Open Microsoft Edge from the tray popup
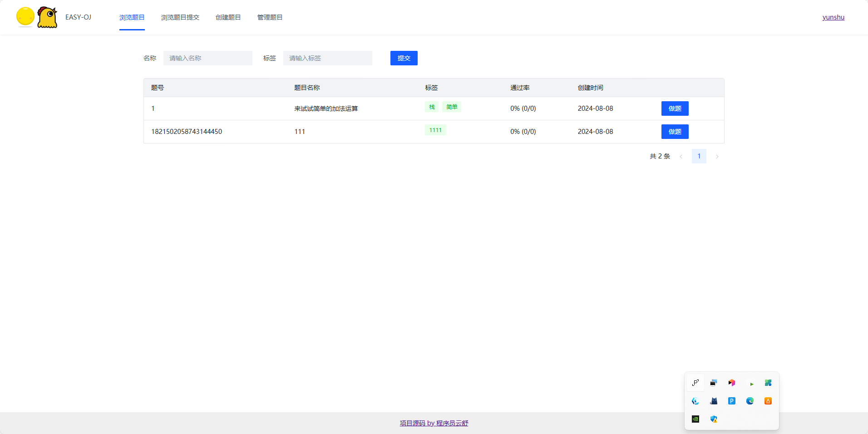Viewport: 868px width, 434px height. coord(750,401)
